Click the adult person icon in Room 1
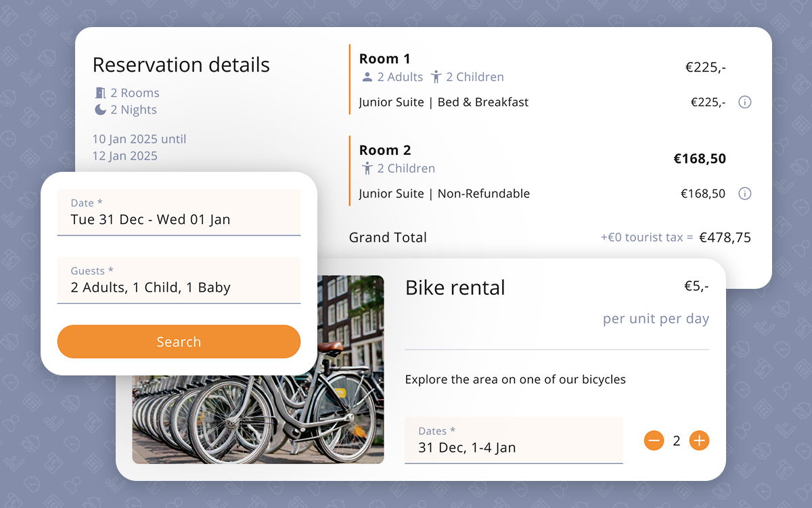The width and height of the screenshot is (812, 508). coord(367,77)
